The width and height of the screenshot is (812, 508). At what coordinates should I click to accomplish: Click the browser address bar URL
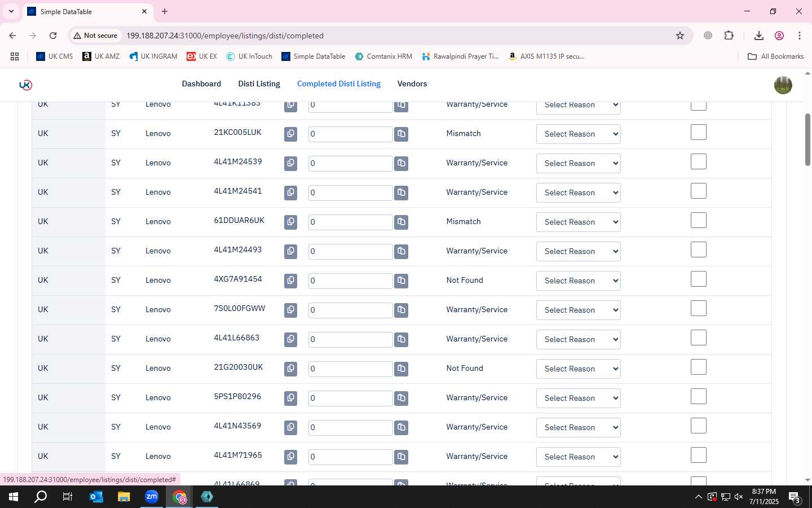point(225,36)
